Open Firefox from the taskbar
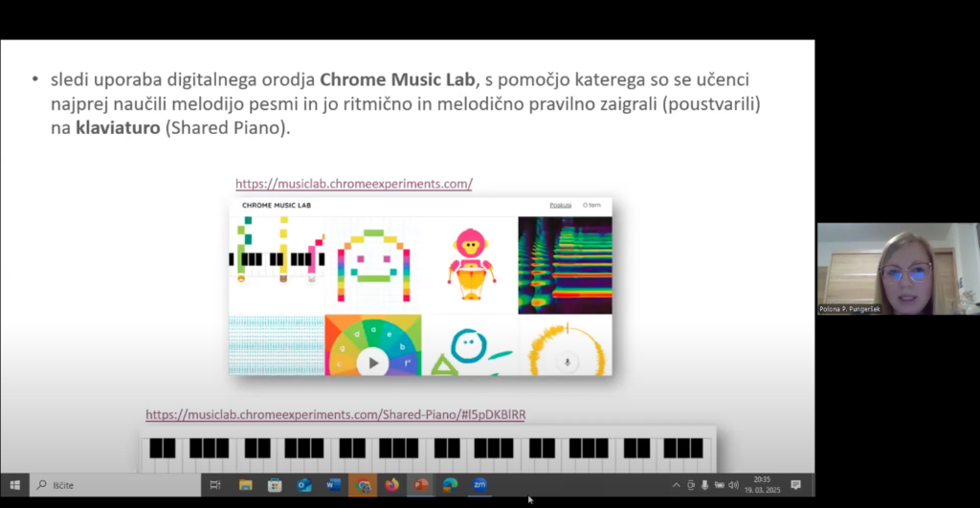980x508 pixels. click(x=391, y=485)
